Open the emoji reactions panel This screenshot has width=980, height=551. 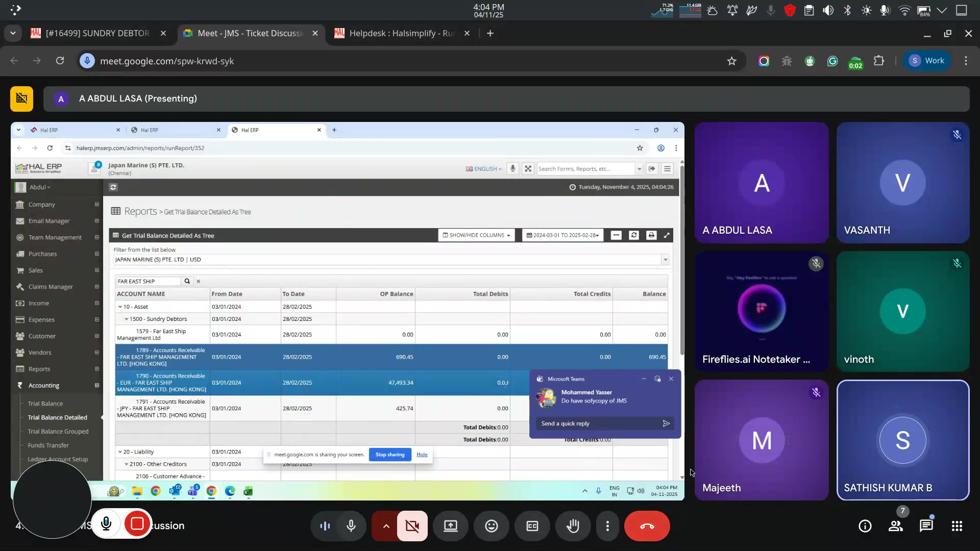(492, 526)
